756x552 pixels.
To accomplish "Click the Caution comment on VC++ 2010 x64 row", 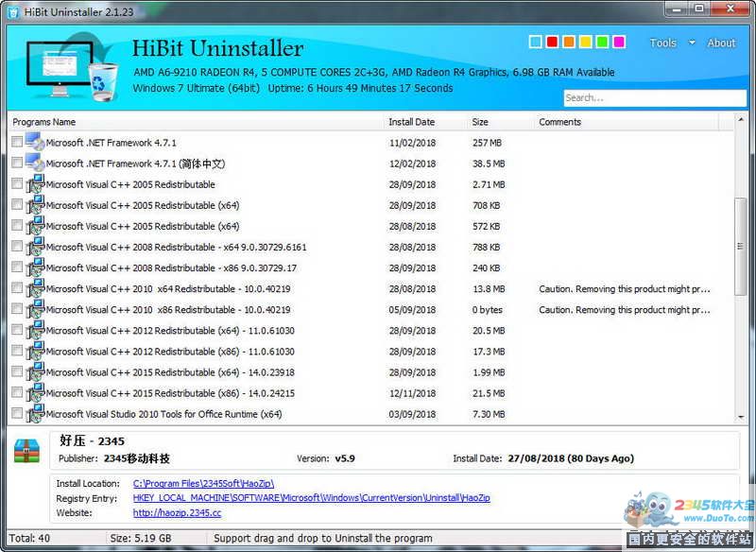I will tap(625, 289).
